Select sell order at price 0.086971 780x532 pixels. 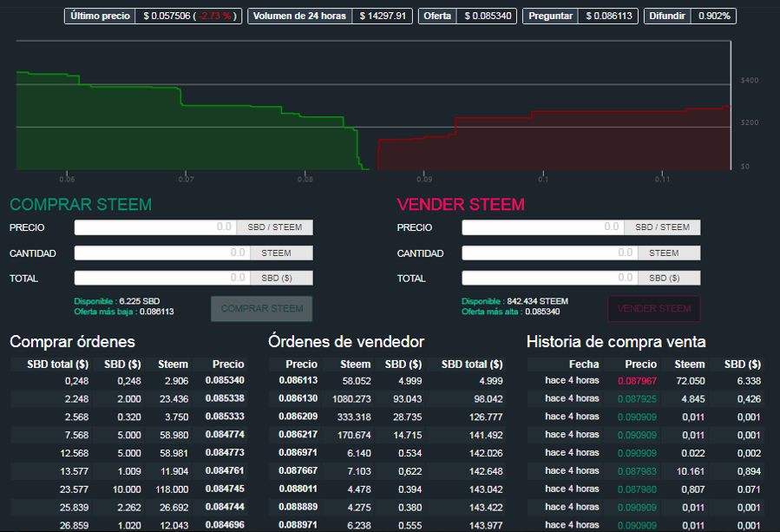click(387, 453)
